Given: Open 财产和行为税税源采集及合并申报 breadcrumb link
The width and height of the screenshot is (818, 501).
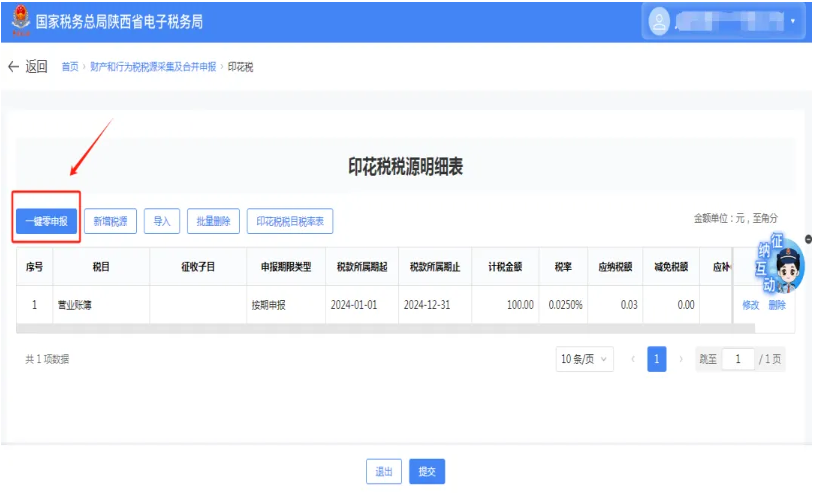Looking at the screenshot, I should click(x=152, y=67).
